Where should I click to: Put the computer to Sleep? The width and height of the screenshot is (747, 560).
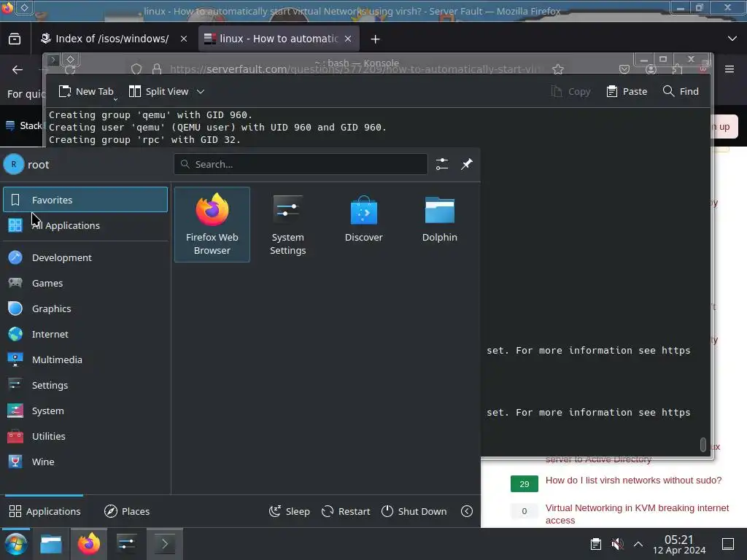click(289, 511)
